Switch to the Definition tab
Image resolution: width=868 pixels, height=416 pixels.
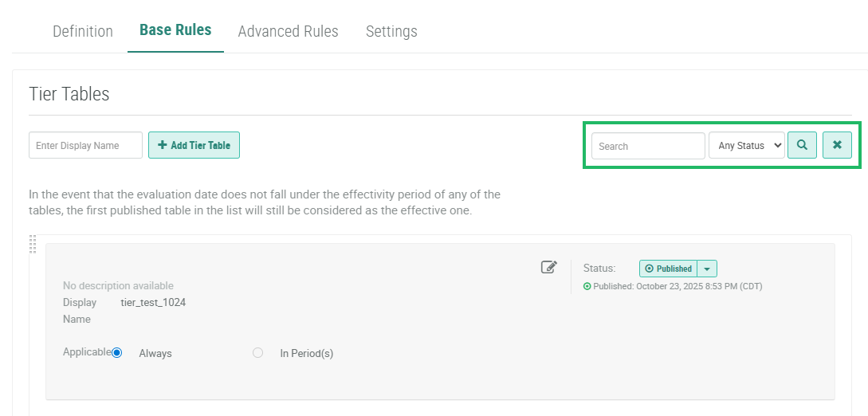(x=83, y=32)
